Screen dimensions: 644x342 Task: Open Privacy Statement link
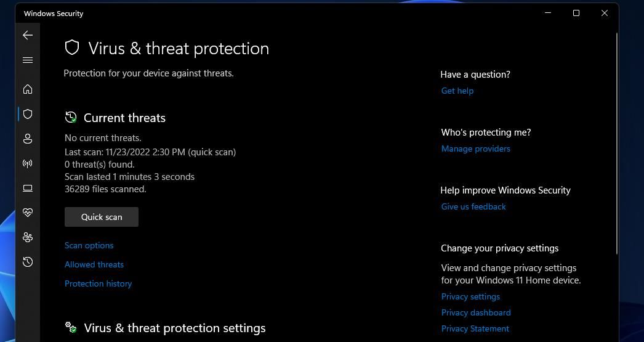475,329
